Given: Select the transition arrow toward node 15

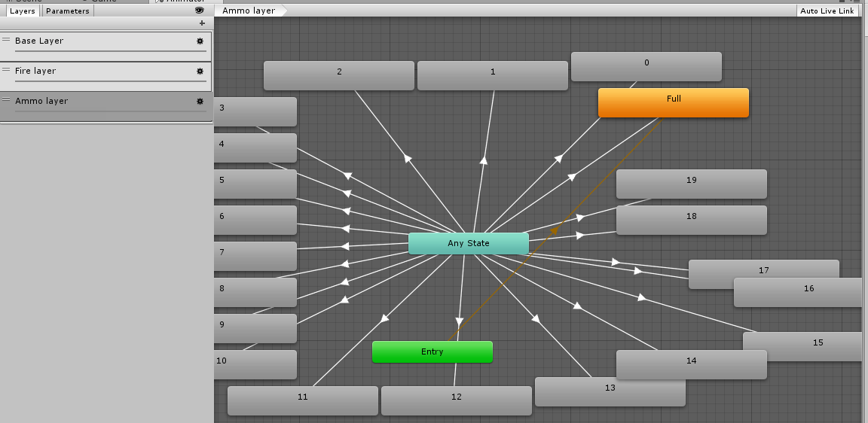Looking at the screenshot, I should [641, 297].
